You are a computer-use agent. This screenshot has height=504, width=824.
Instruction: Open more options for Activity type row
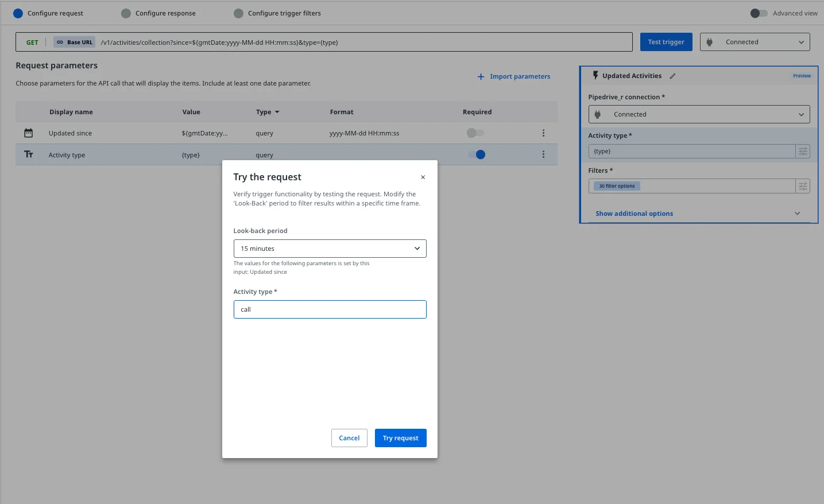pos(543,154)
